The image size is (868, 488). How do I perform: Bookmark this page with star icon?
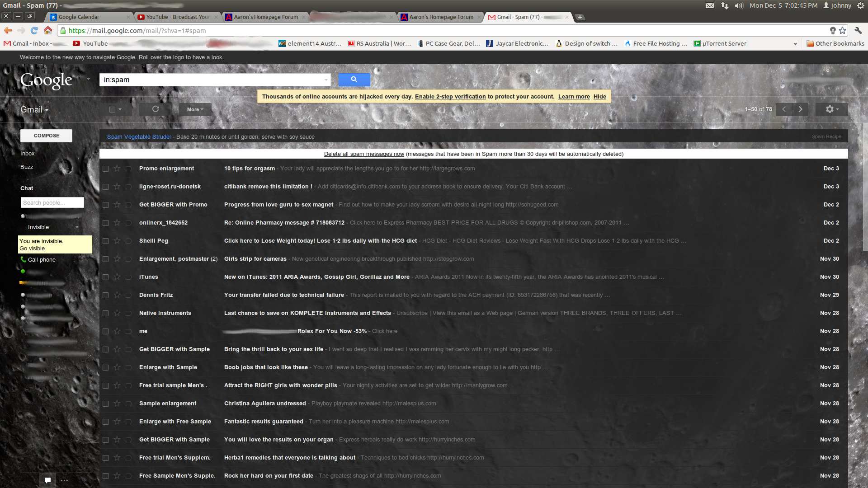click(843, 30)
